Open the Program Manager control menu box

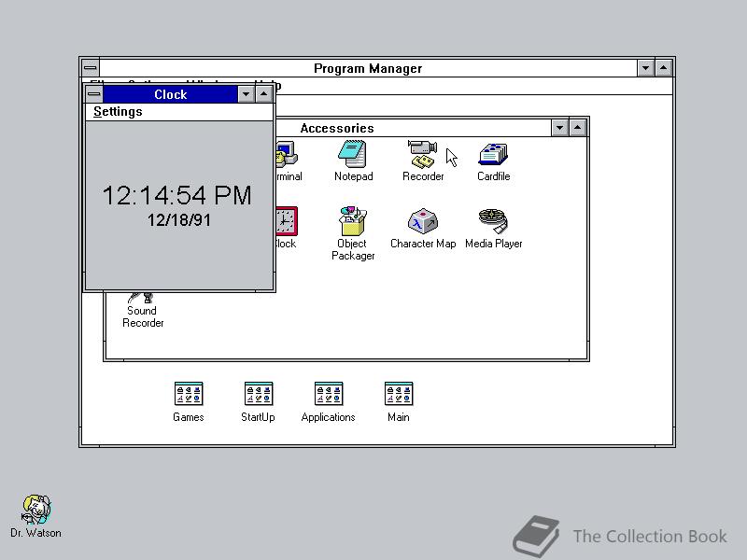pyautogui.click(x=90, y=68)
